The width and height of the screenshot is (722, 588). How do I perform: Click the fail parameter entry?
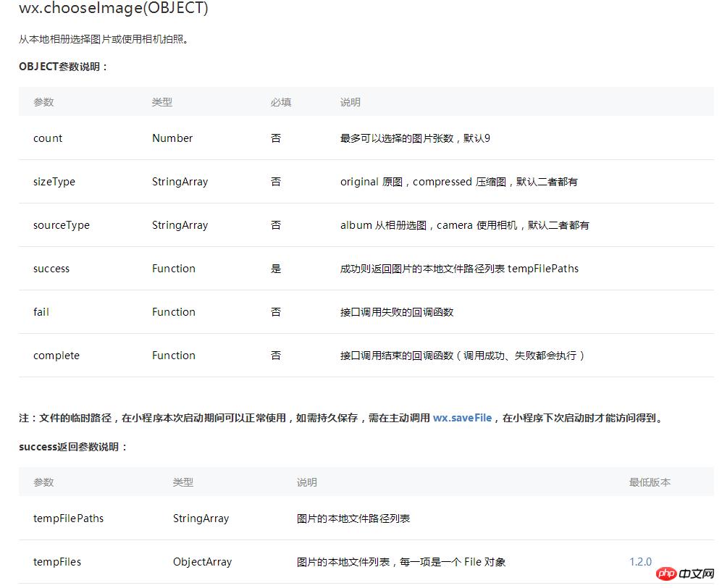pyautogui.click(x=41, y=312)
